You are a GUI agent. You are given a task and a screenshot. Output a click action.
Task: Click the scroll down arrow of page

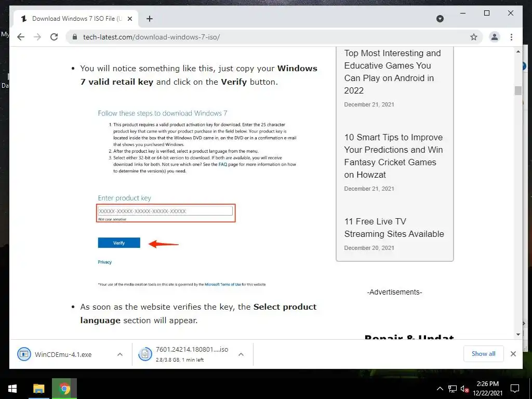pyautogui.click(x=518, y=335)
